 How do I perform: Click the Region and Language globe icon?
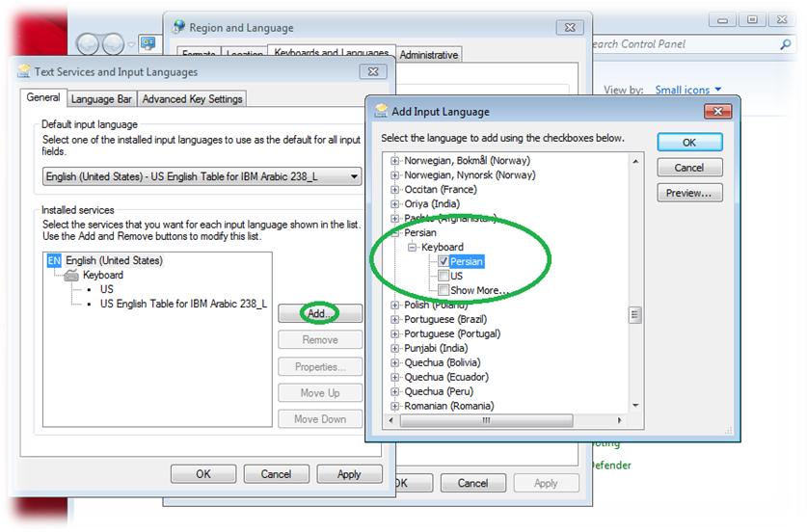(x=179, y=26)
